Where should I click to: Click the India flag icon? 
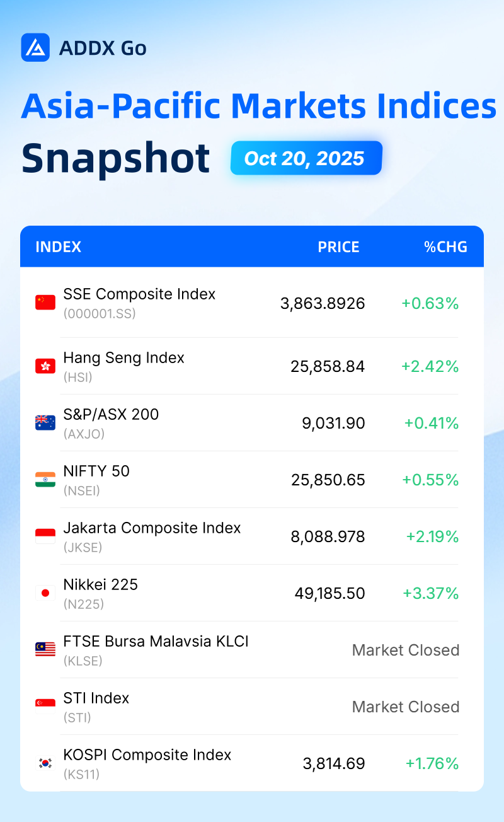click(x=45, y=480)
